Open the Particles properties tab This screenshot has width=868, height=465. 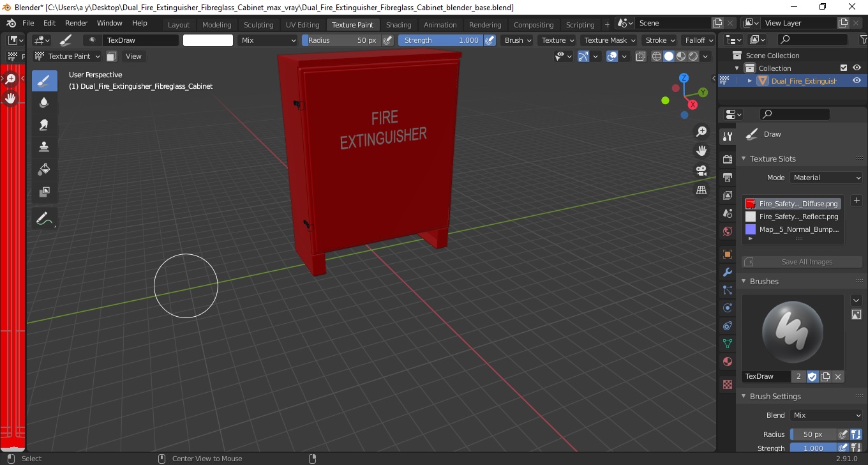pyautogui.click(x=727, y=290)
